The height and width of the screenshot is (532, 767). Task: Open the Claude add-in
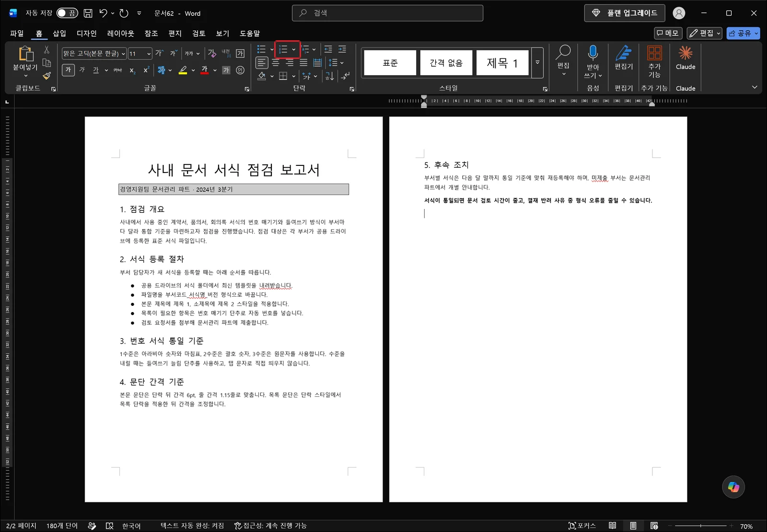pyautogui.click(x=686, y=58)
